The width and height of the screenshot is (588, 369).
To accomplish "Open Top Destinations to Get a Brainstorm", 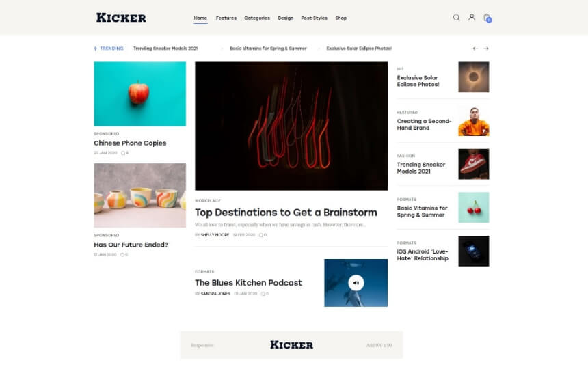I will (286, 213).
